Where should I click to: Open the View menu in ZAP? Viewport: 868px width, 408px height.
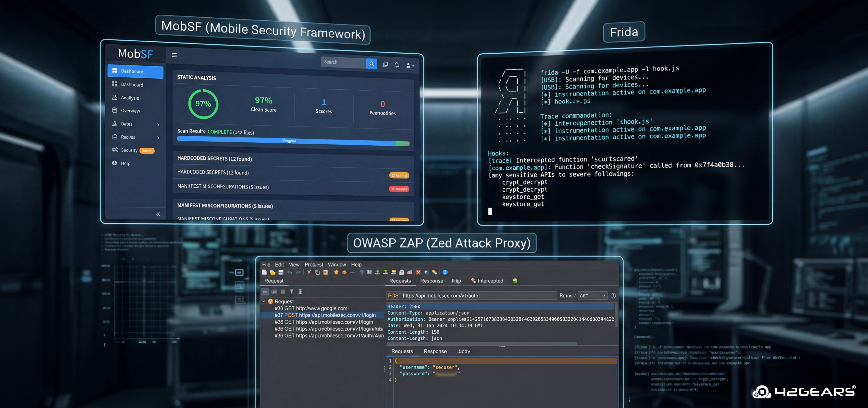tap(294, 265)
